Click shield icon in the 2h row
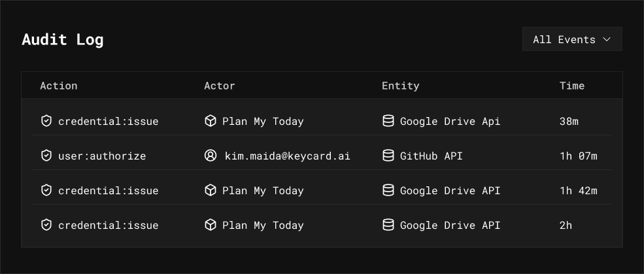 [46, 225]
